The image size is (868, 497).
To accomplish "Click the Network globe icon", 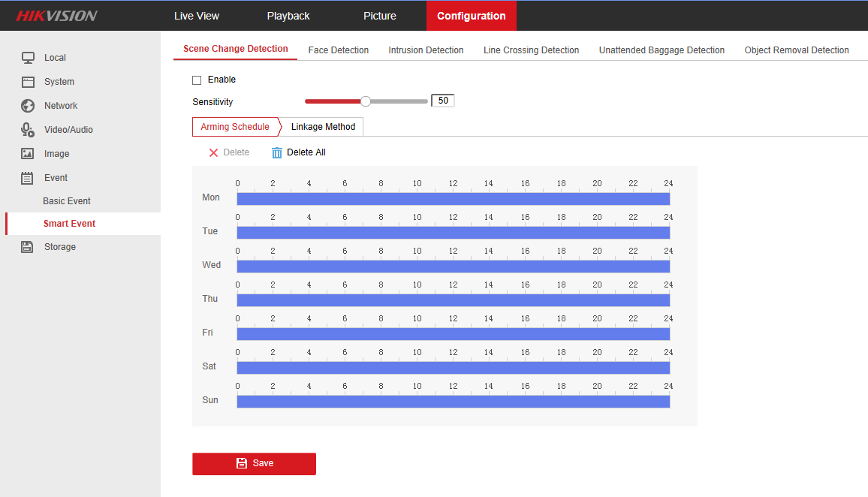I will 28,106.
